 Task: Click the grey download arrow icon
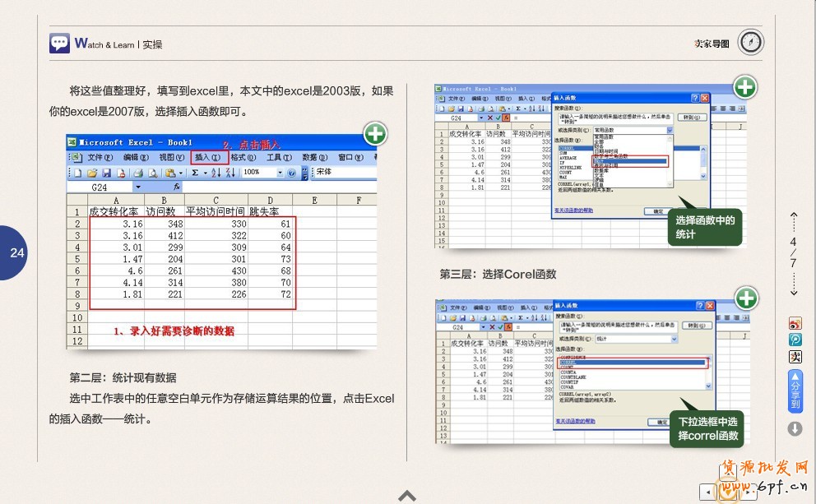pyautogui.click(x=795, y=428)
